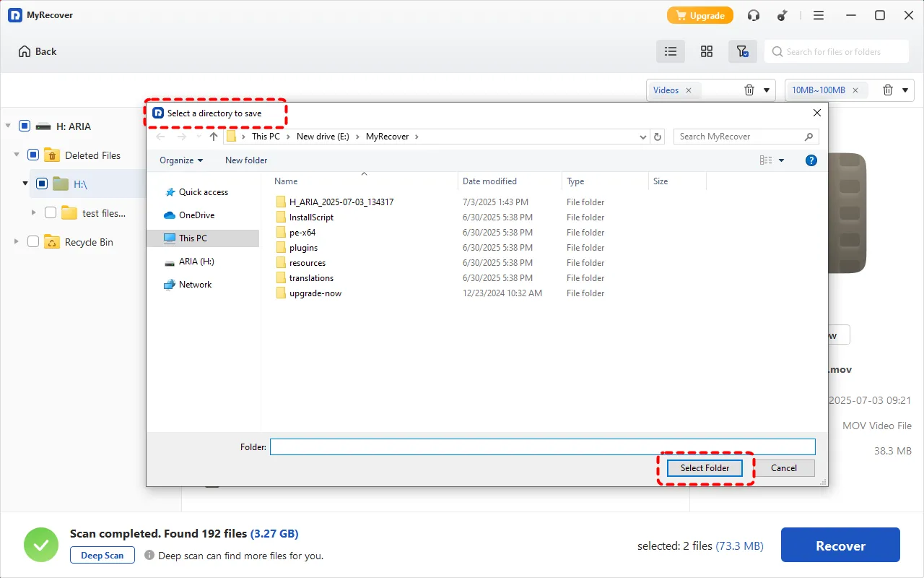Image resolution: width=924 pixels, height=578 pixels.
Task: Open the address bar path dropdown
Action: tap(643, 137)
